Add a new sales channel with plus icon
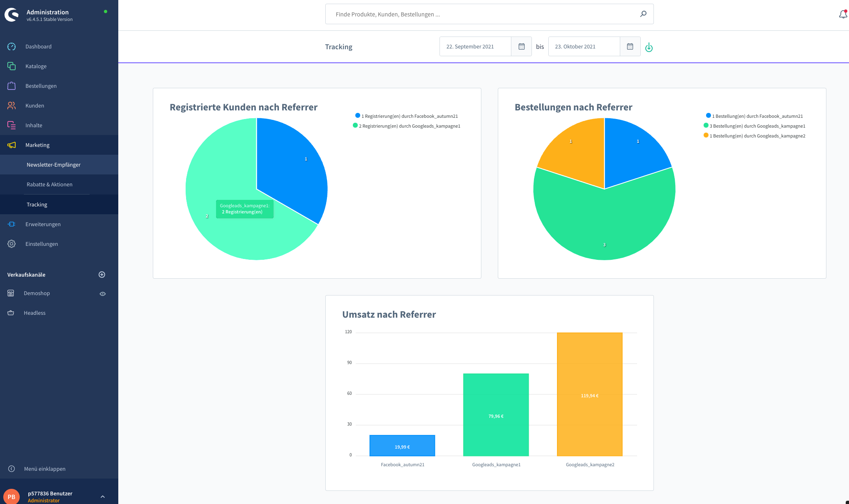Image resolution: width=849 pixels, height=504 pixels. 102,275
